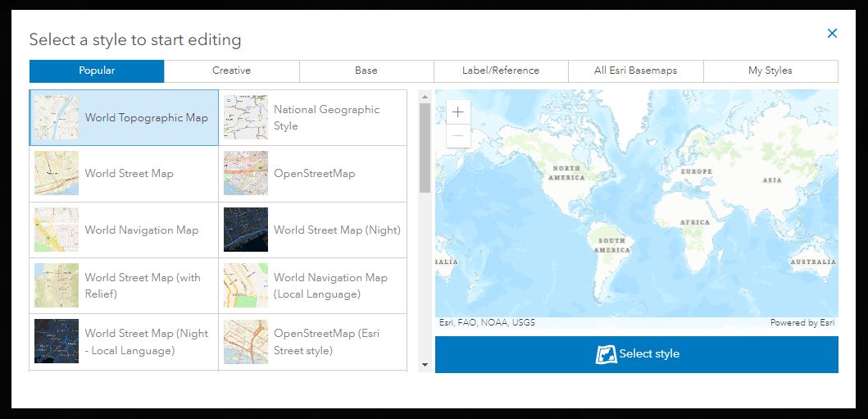Image resolution: width=868 pixels, height=419 pixels.
Task: Click the 'World Navigation Map' label text
Action: [x=142, y=230]
